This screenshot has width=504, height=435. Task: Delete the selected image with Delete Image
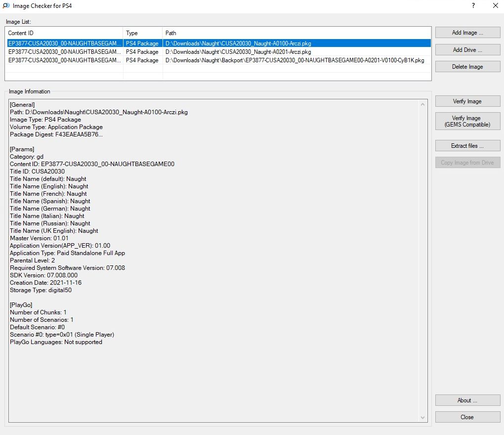(x=467, y=67)
